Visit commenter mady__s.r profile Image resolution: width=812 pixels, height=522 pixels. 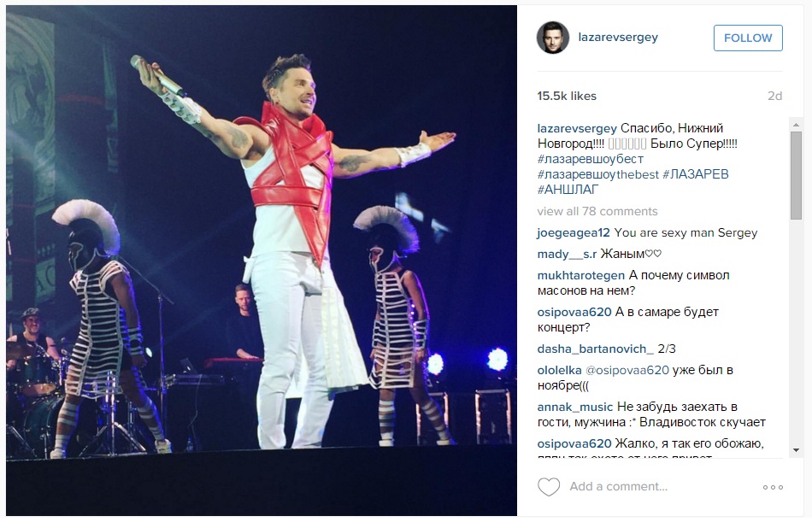point(567,255)
